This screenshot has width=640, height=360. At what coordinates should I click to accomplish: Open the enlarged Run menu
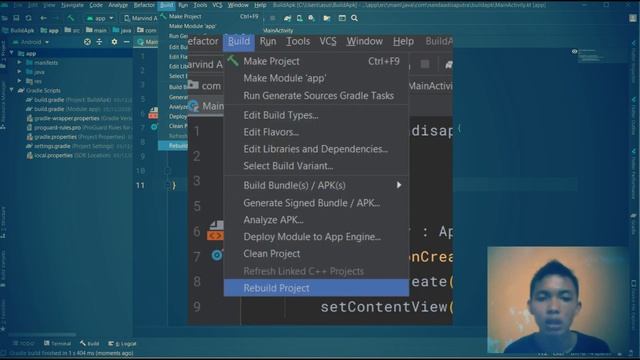[x=268, y=42]
